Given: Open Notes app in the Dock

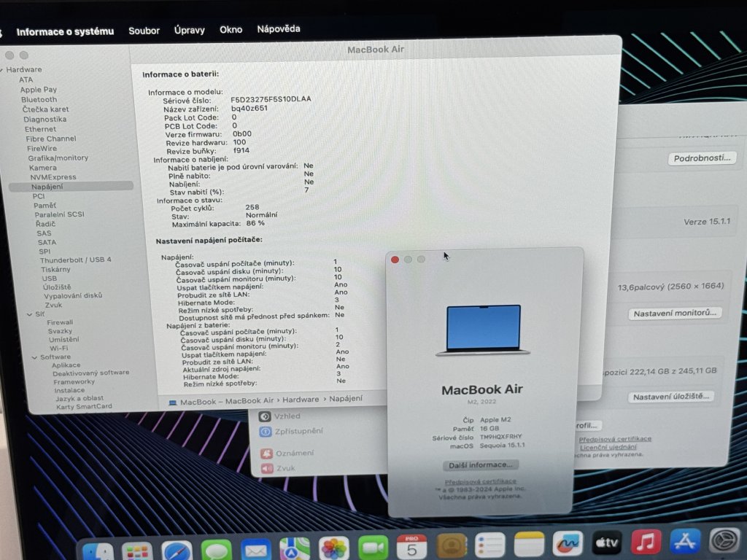Looking at the screenshot, I should tap(529, 543).
